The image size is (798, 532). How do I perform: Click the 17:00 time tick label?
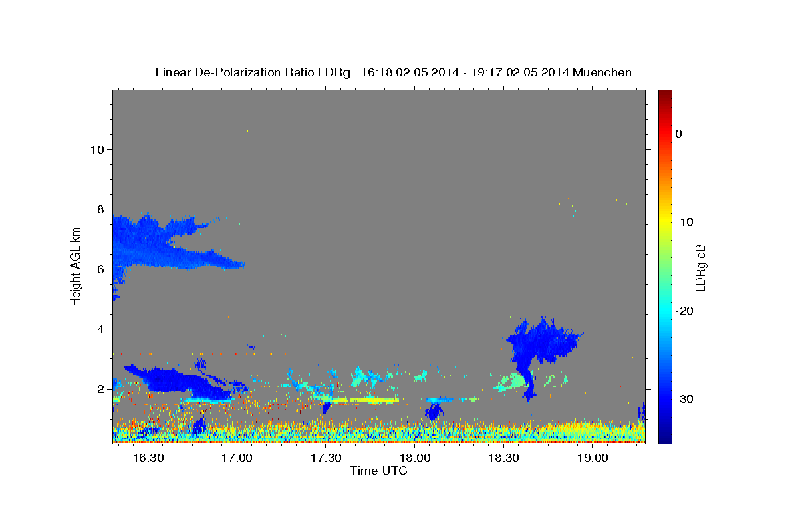237,458
